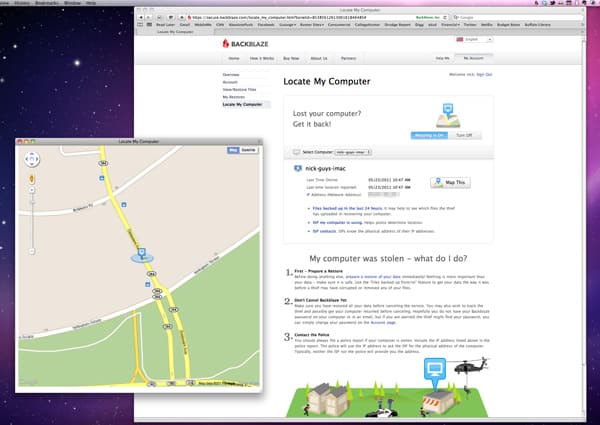Open the Select Computer dropdown

click(353, 152)
